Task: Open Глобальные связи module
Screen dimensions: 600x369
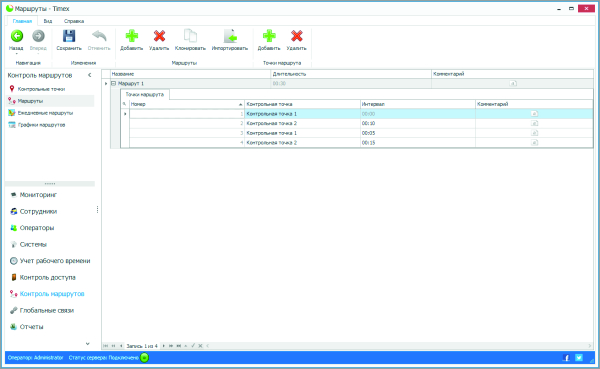Action: pyautogui.click(x=46, y=310)
